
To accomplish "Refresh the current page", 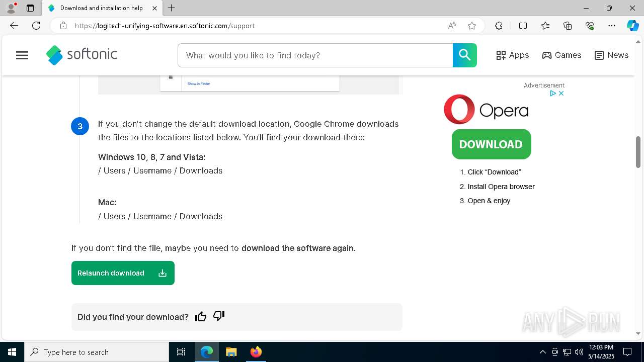I will tap(36, 26).
